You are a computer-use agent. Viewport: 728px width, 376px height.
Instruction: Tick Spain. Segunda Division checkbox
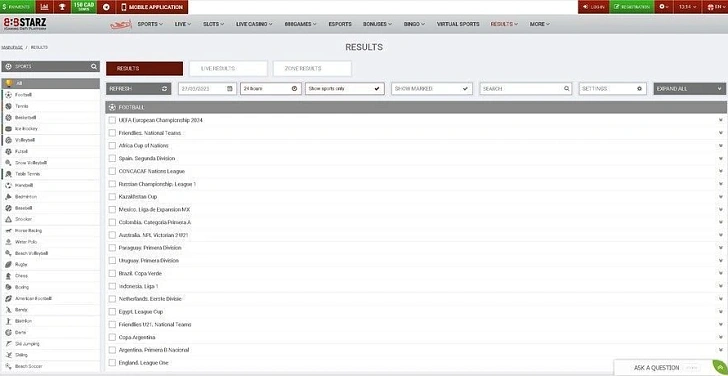(112, 158)
